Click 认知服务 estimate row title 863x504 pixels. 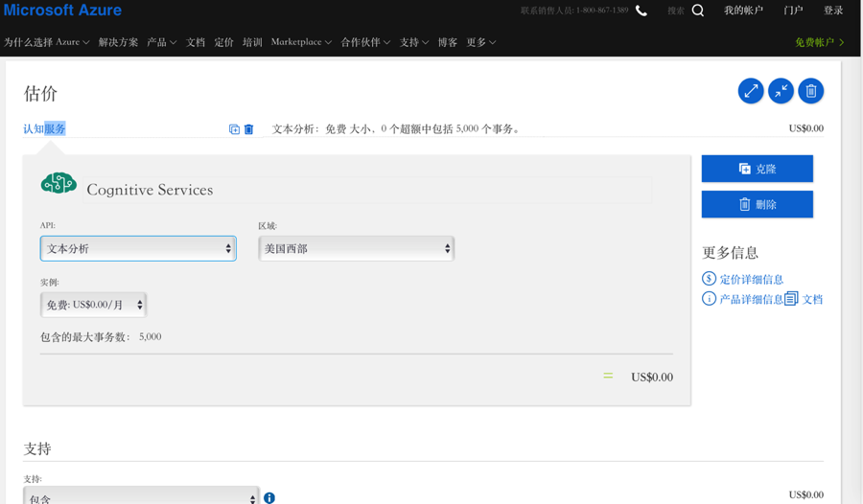(44, 128)
